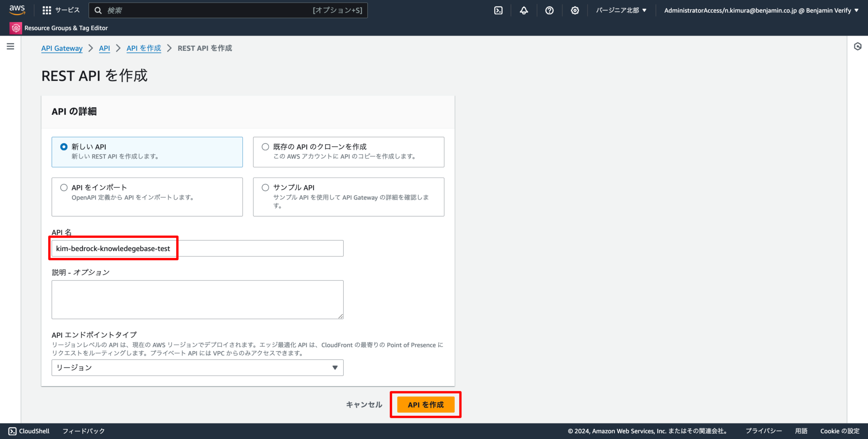Open the services grid icon
The width and height of the screenshot is (868, 439).
pyautogui.click(x=47, y=10)
